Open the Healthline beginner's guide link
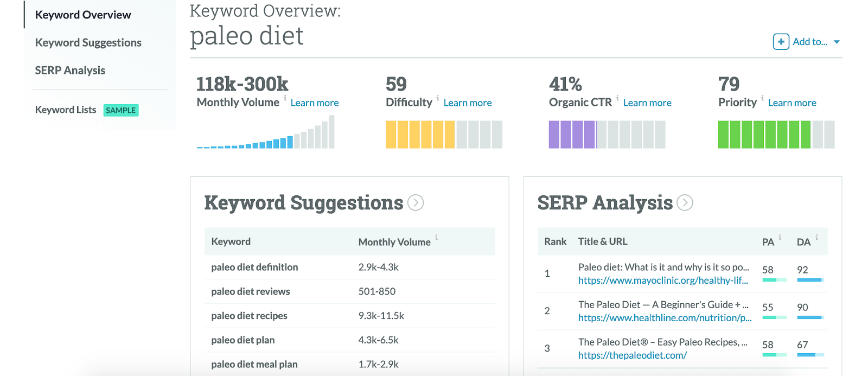This screenshot has height=376, width=868. (663, 318)
